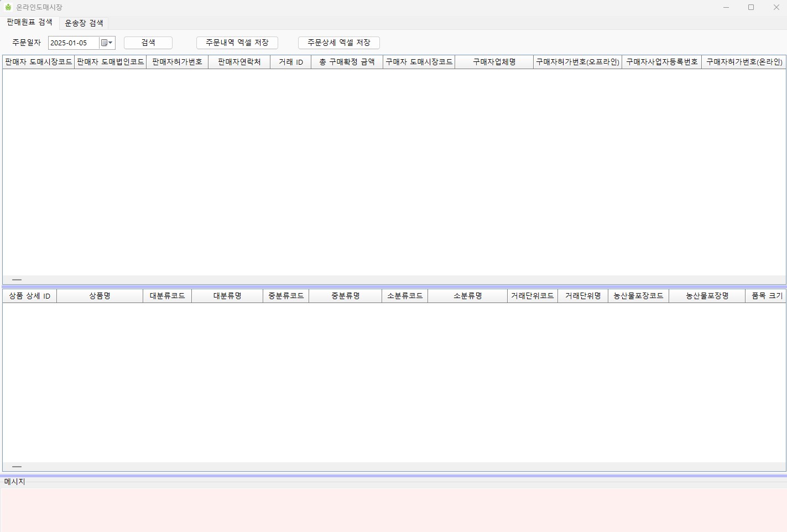Select the 판매원표 검색 tab
The width and height of the screenshot is (787, 532).
click(29, 22)
